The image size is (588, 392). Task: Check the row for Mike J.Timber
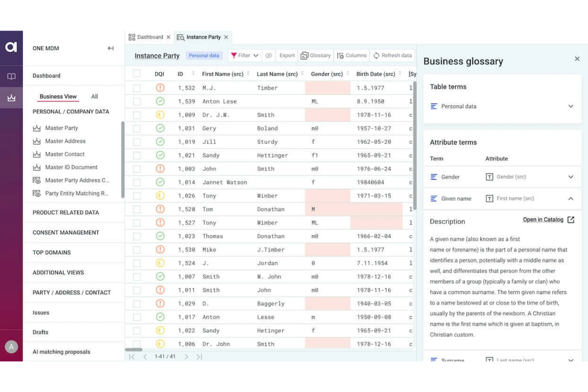tap(137, 250)
